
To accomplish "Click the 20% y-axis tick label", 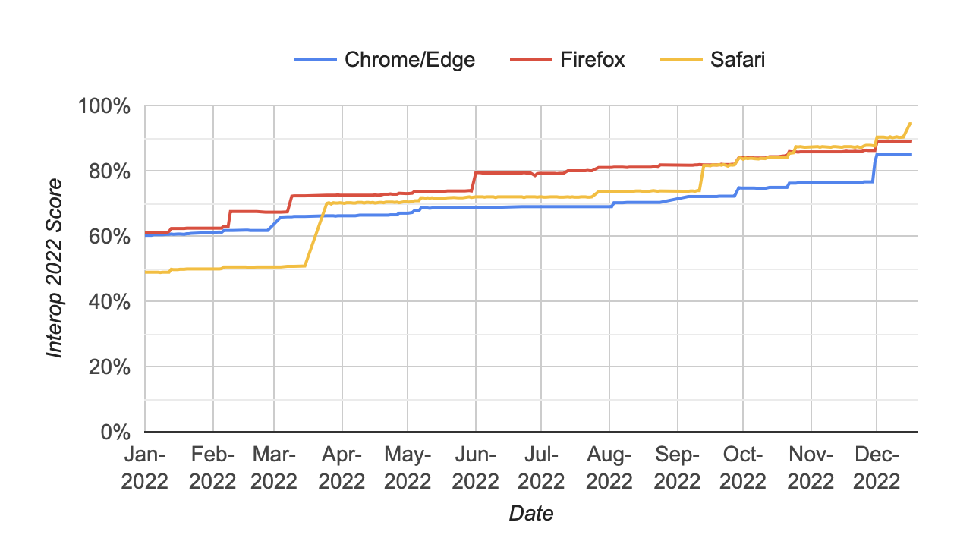I will click(x=109, y=367).
